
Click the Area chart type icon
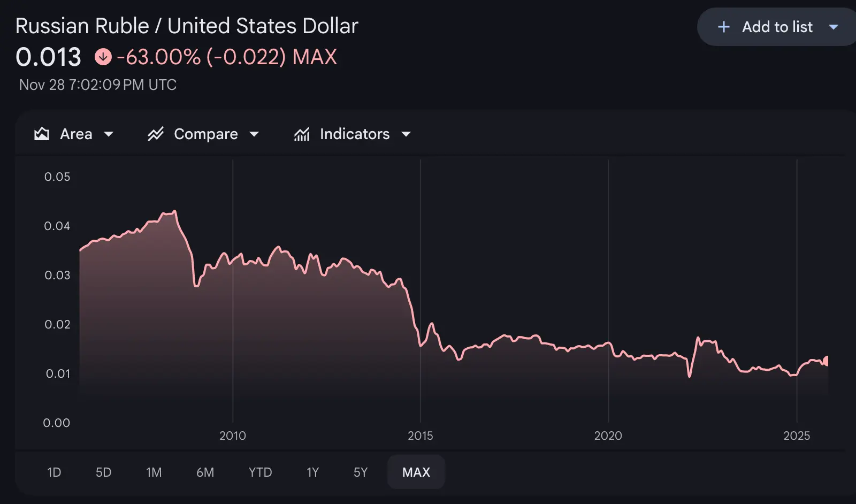(42, 134)
